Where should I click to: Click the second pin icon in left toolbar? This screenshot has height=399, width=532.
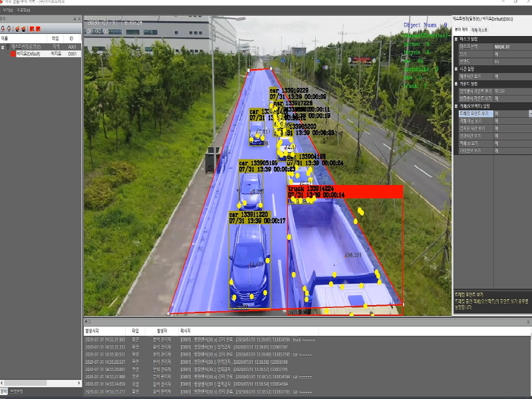pyautogui.click(x=10, y=29)
